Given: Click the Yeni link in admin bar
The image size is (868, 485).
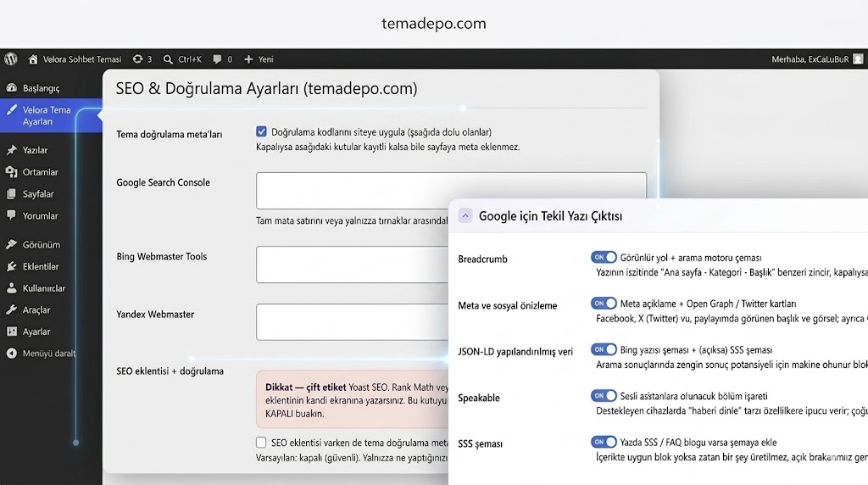Looking at the screenshot, I should pyautogui.click(x=265, y=59).
